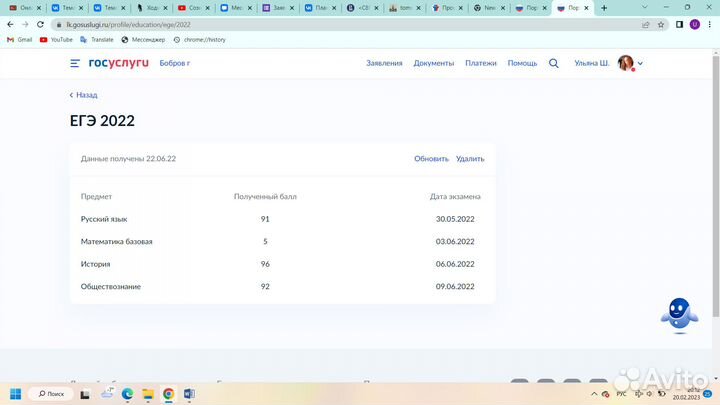Switch to Google Chrome on taskbar

169,394
